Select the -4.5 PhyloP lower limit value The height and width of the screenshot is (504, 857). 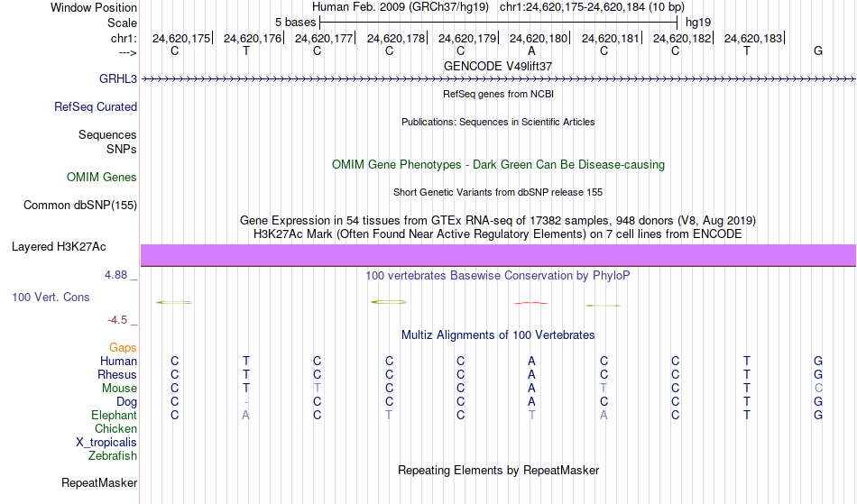click(x=117, y=320)
